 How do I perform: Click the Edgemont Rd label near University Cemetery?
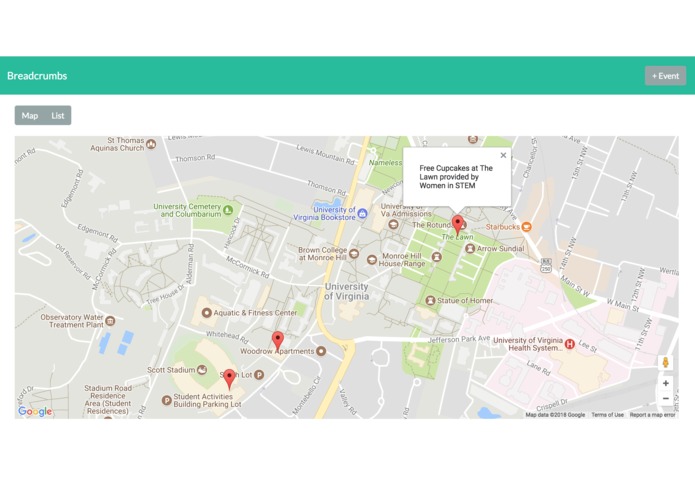(98, 233)
